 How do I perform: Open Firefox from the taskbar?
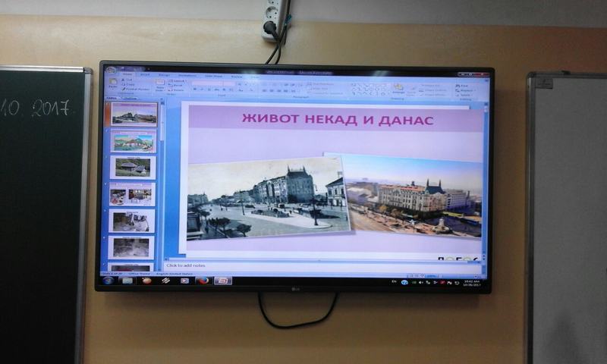203,281
